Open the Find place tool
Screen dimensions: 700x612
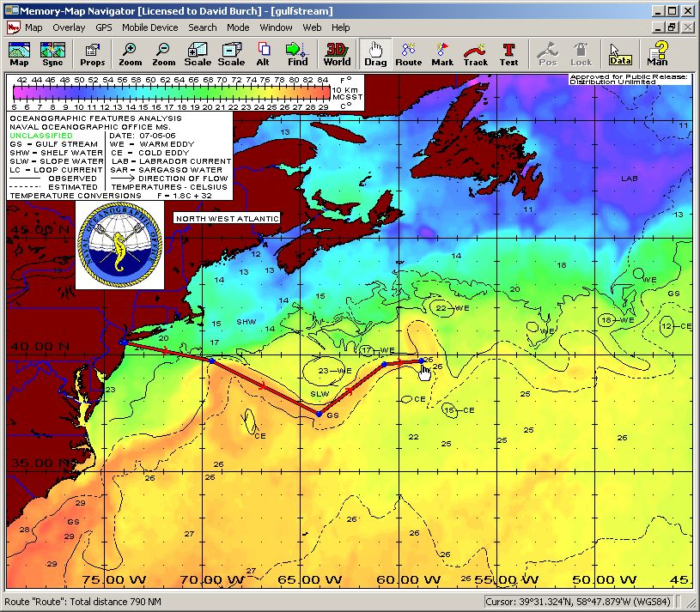[297, 54]
